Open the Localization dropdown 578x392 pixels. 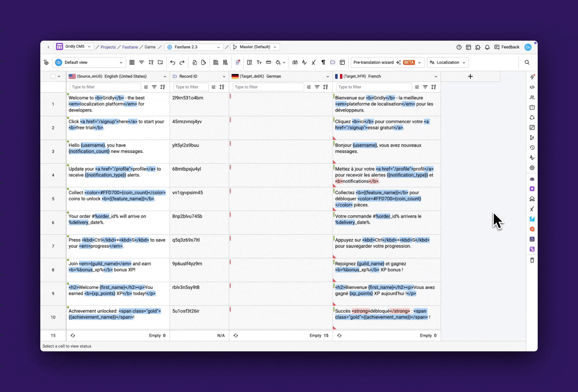point(448,62)
